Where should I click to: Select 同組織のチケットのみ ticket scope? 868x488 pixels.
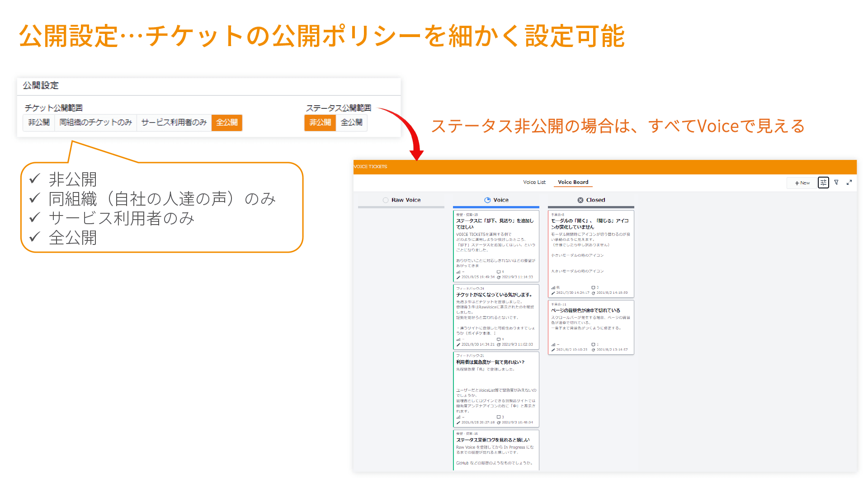click(x=95, y=122)
